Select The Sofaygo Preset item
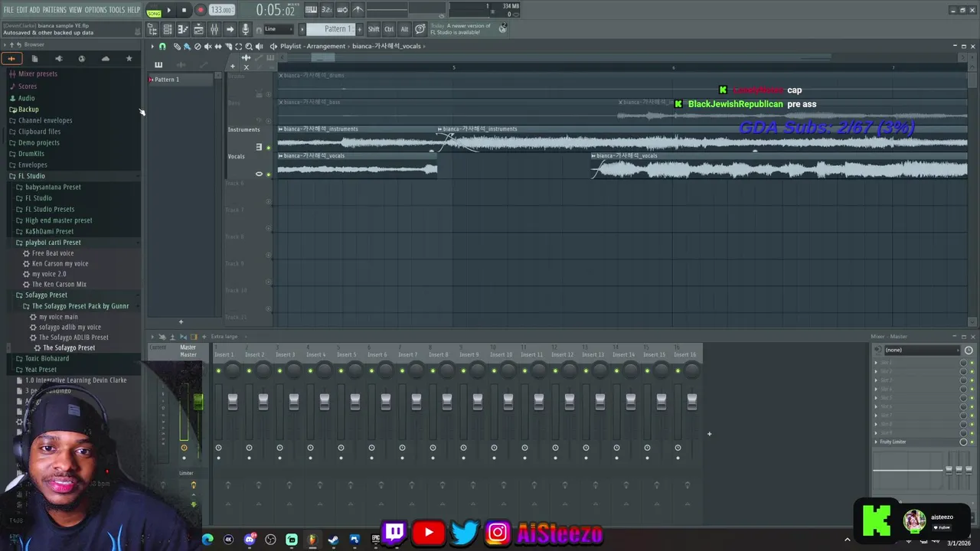Viewport: 980px width, 551px height. click(x=69, y=347)
